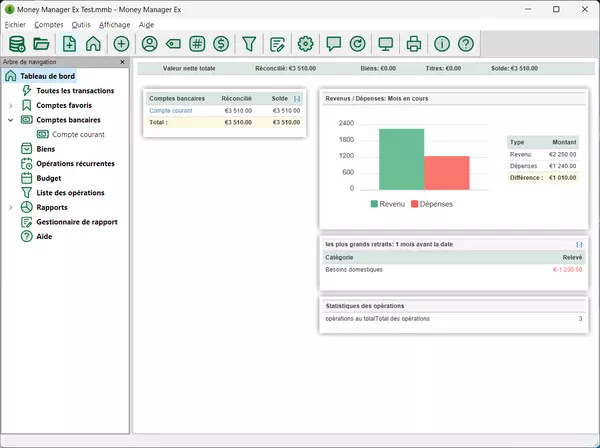The image size is (600, 448).
Task: Collapse the Comptes bancaires table with [-]
Action: pyautogui.click(x=297, y=99)
